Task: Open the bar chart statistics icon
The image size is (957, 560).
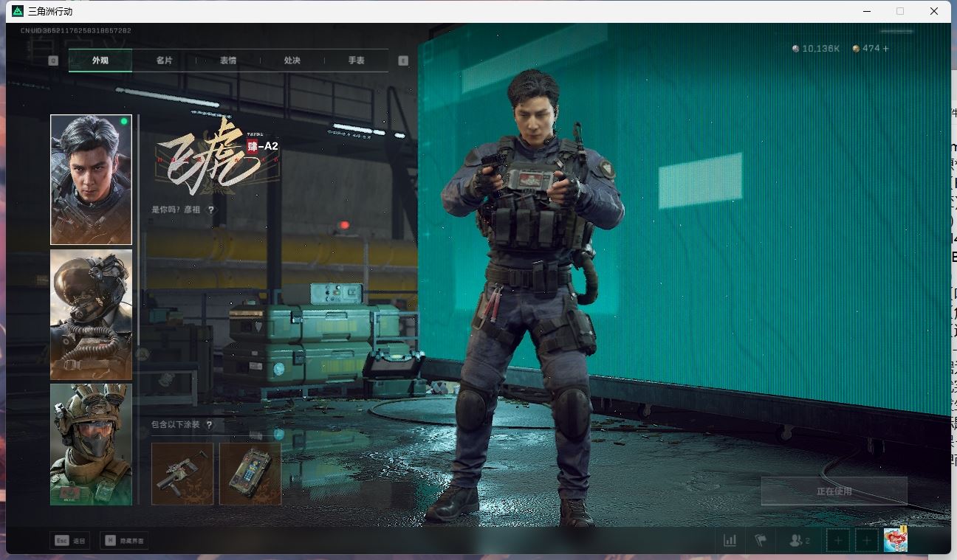Action: pos(730,541)
